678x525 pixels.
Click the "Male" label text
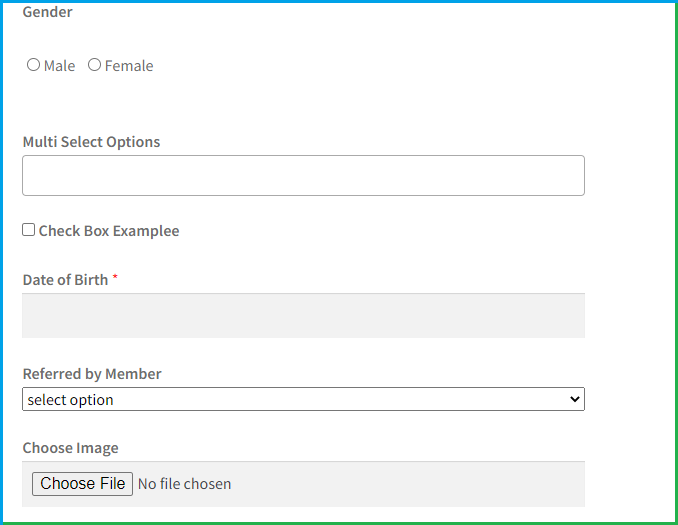pyautogui.click(x=60, y=66)
